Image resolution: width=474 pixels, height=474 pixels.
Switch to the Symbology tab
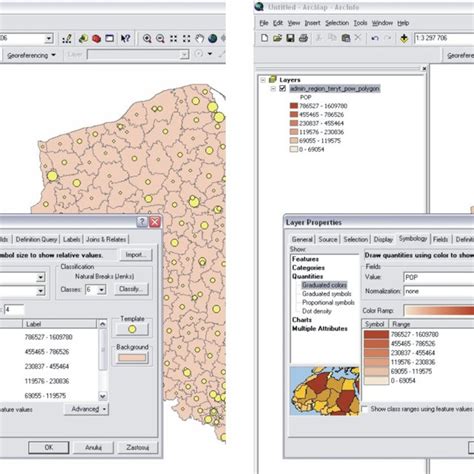[413, 238]
